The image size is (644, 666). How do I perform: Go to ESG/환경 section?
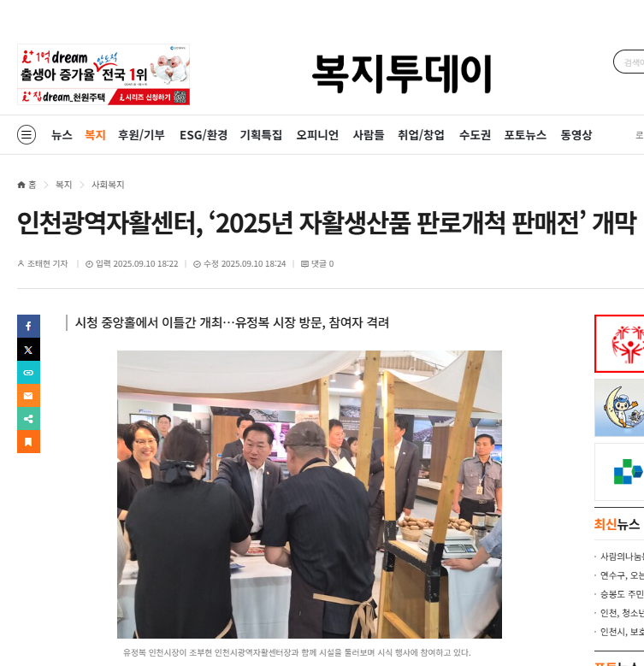click(x=204, y=135)
